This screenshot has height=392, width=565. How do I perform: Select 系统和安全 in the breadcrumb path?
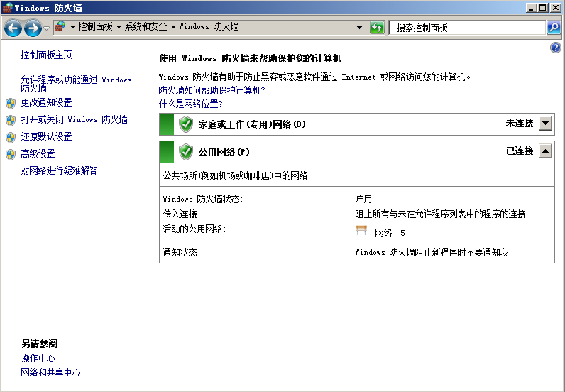point(146,27)
